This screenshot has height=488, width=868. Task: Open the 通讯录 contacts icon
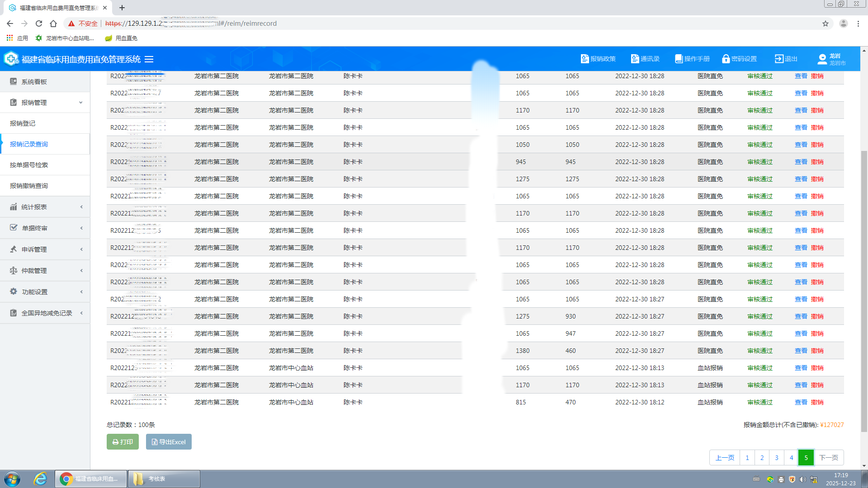(x=635, y=59)
